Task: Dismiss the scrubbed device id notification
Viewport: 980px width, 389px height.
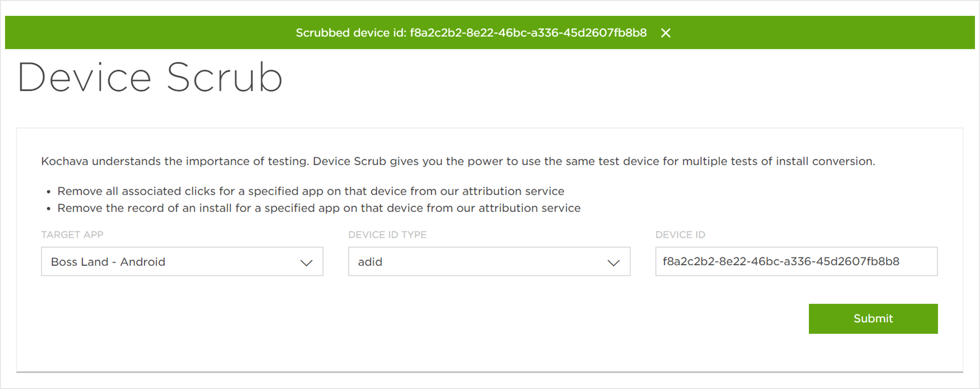Action: 666,33
